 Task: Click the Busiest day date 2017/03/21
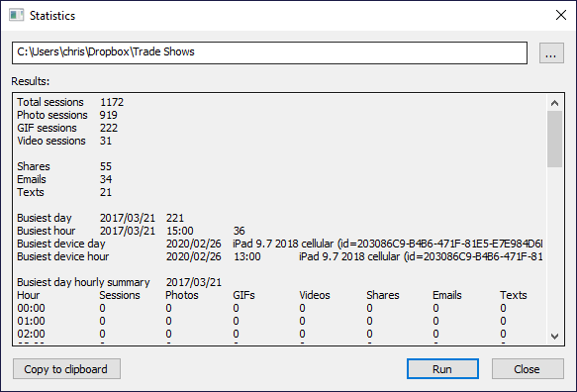tap(128, 218)
